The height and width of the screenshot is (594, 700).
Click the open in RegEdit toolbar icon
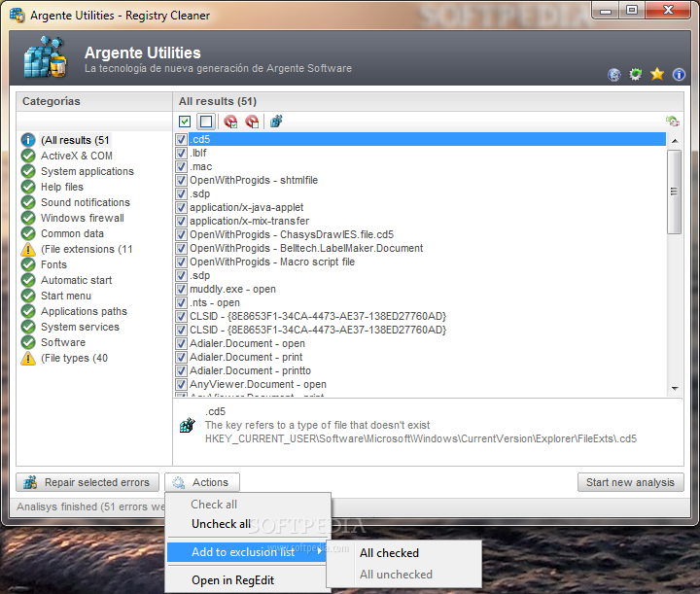[276, 121]
